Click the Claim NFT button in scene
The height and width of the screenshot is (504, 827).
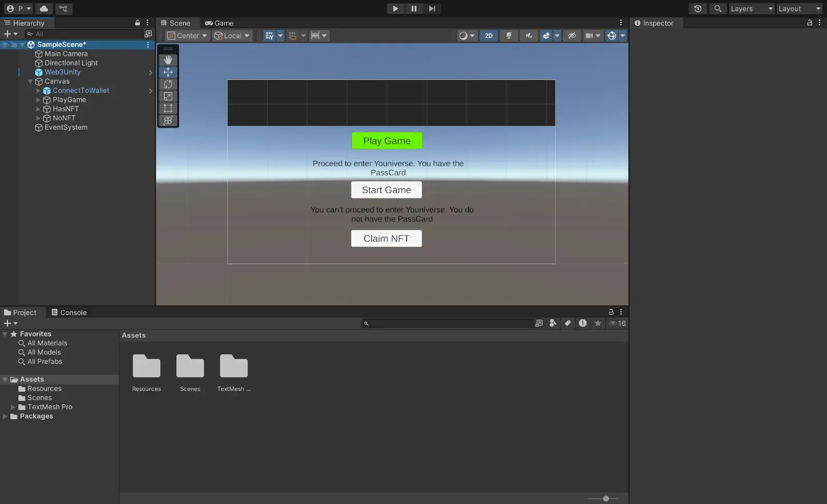click(x=386, y=238)
